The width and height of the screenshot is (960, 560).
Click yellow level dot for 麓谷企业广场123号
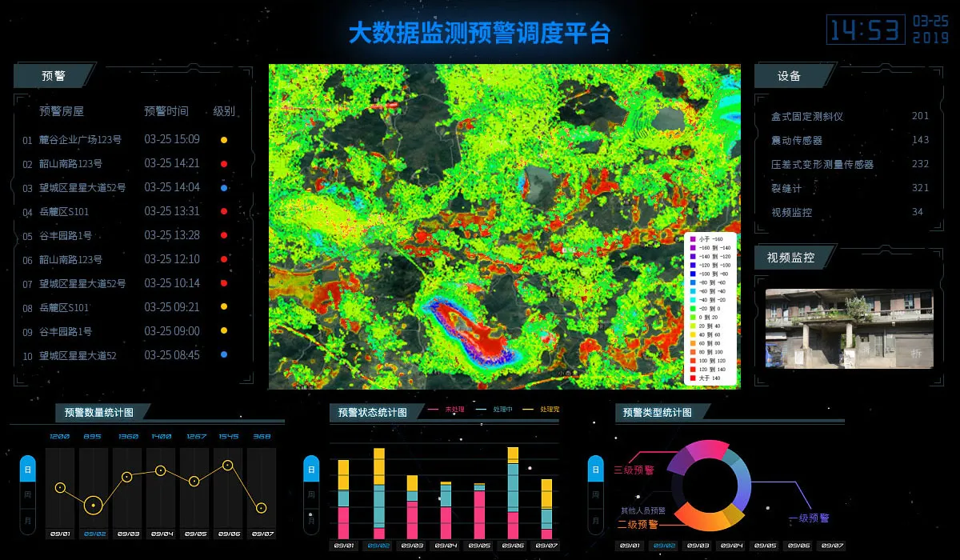(x=224, y=140)
